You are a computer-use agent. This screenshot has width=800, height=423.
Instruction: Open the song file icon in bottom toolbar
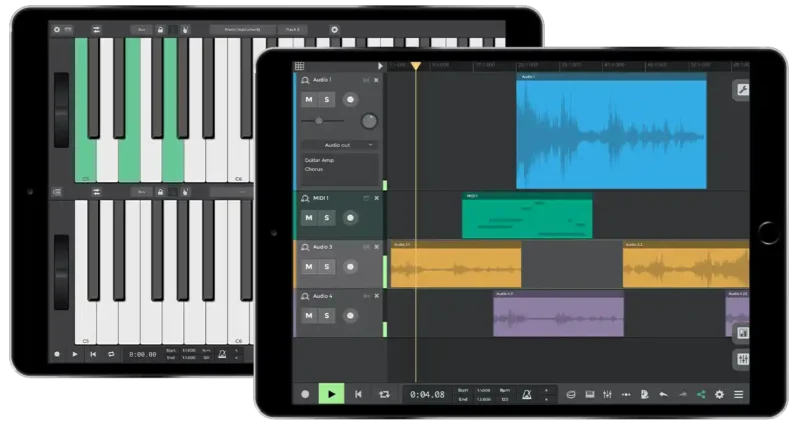[644, 394]
